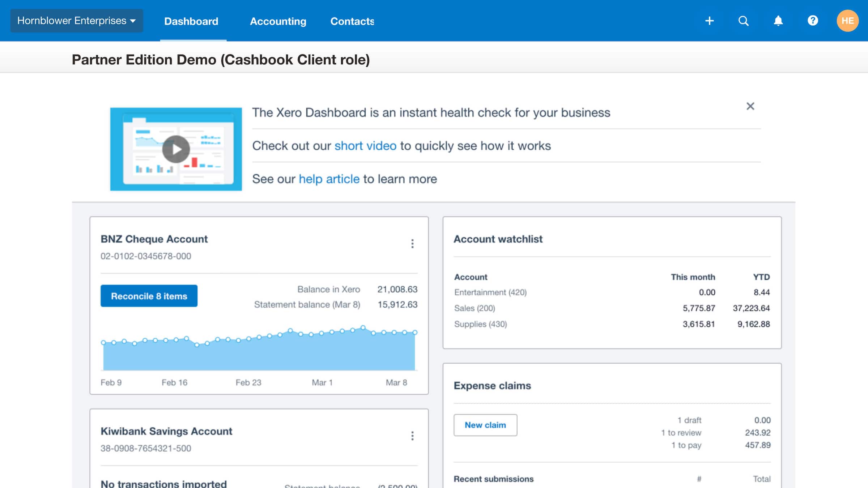
Task: Expand the Contacts menu
Action: point(352,21)
